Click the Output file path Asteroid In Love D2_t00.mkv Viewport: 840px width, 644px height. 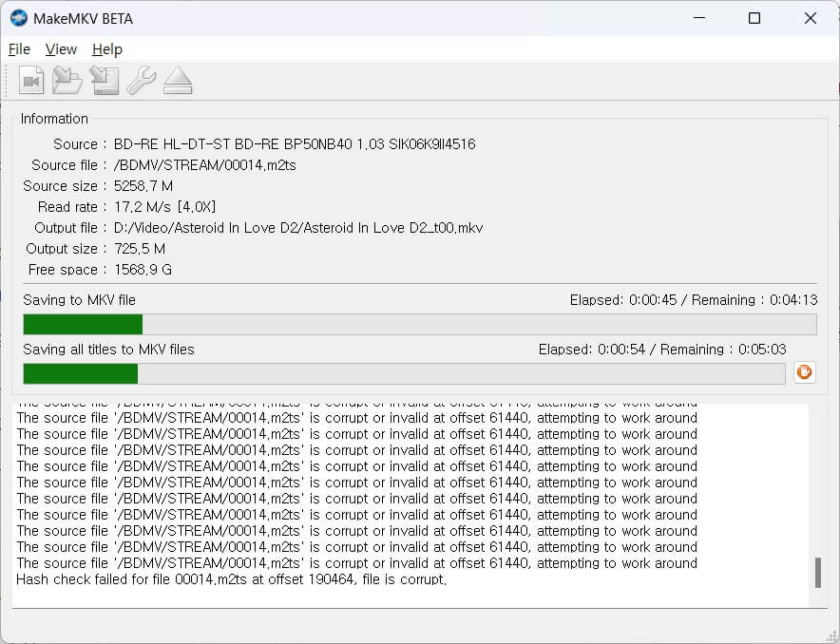(298, 228)
